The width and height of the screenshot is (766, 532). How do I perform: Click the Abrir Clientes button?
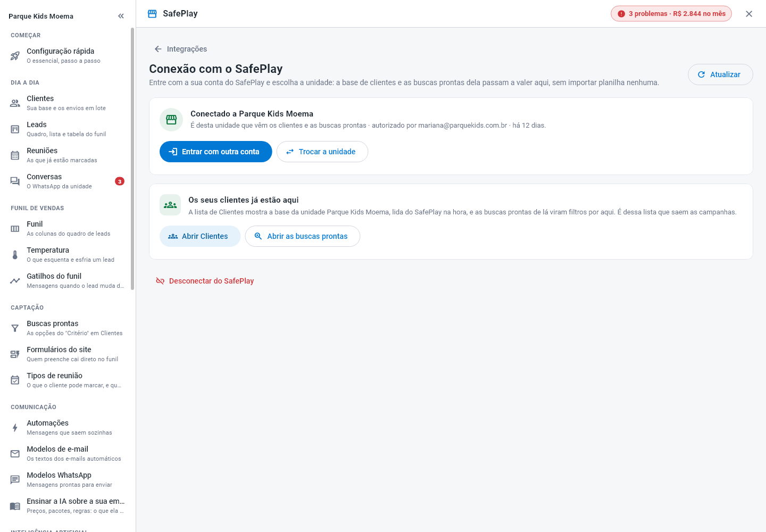[x=200, y=236]
